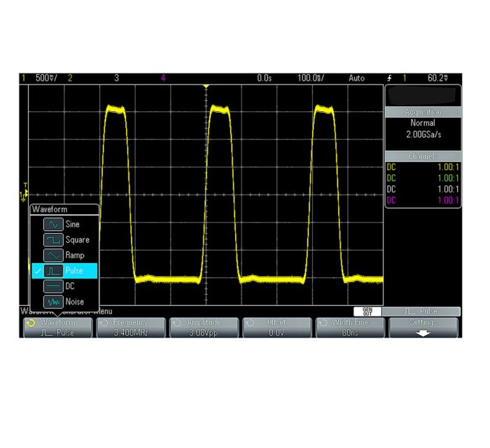Click the GEN OUT indicator badge
Image resolution: width=490 pixels, height=448 pixels.
click(x=367, y=311)
